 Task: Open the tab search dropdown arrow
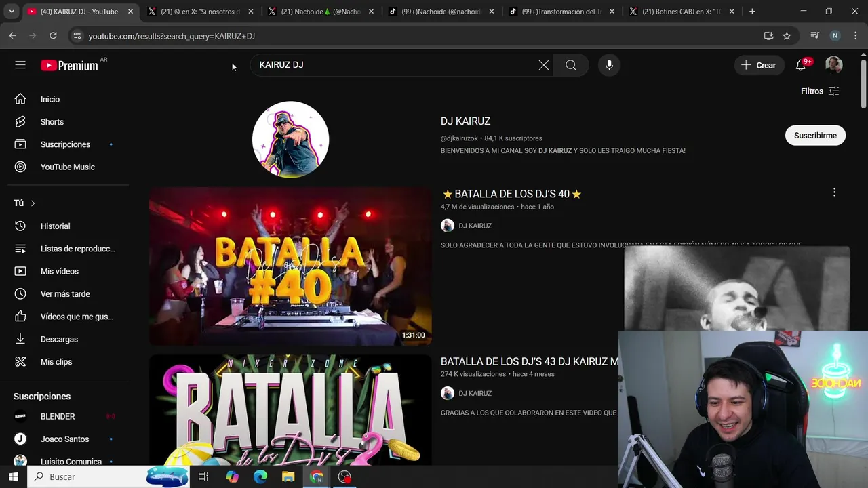tap(11, 12)
